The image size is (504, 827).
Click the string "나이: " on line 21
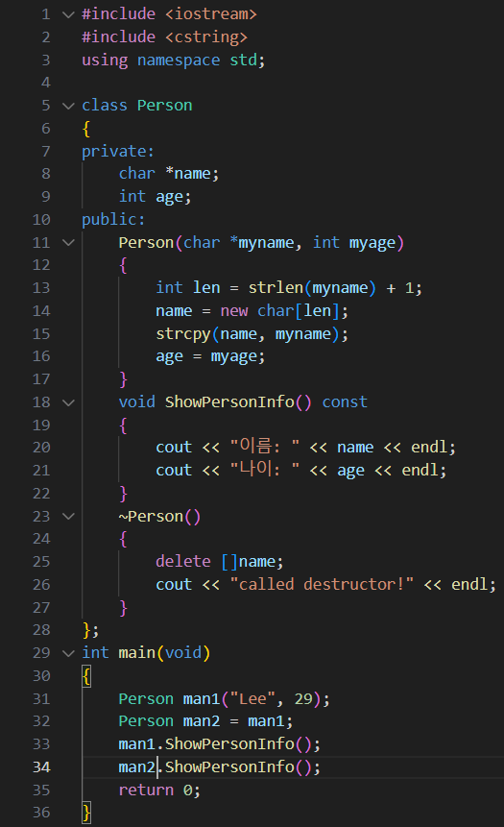tap(265, 470)
